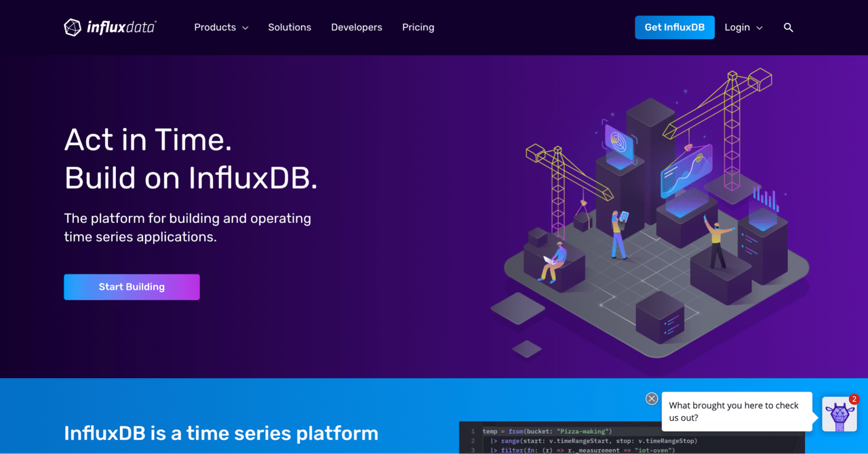The height and width of the screenshot is (454, 868).
Task: Click the hexagonal cube logo mark
Action: tap(73, 27)
